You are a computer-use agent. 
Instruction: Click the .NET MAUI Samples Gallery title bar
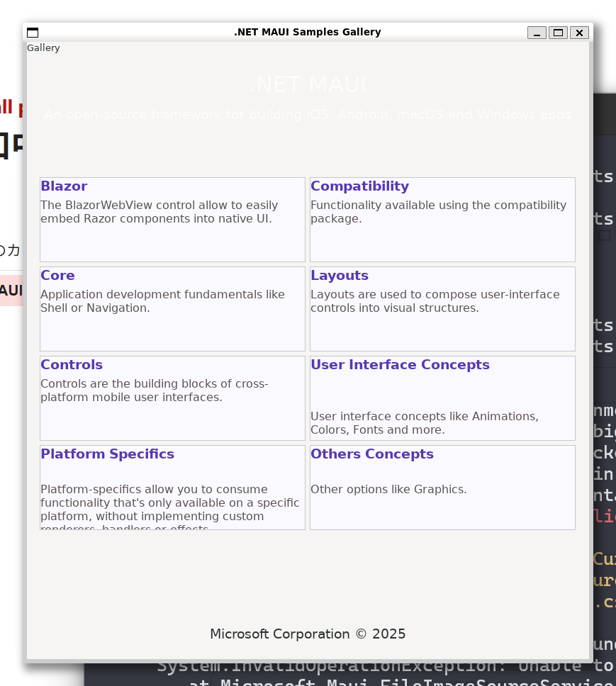click(308, 33)
